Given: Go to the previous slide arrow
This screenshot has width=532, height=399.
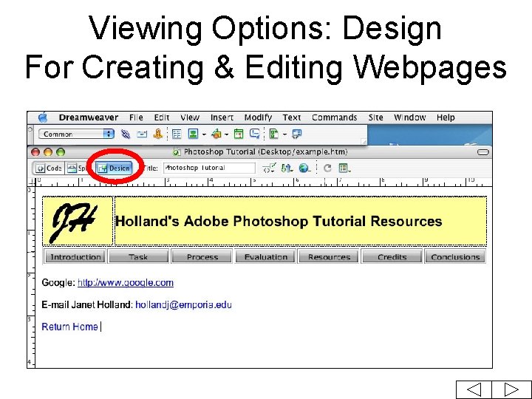Looking at the screenshot, I should (474, 389).
